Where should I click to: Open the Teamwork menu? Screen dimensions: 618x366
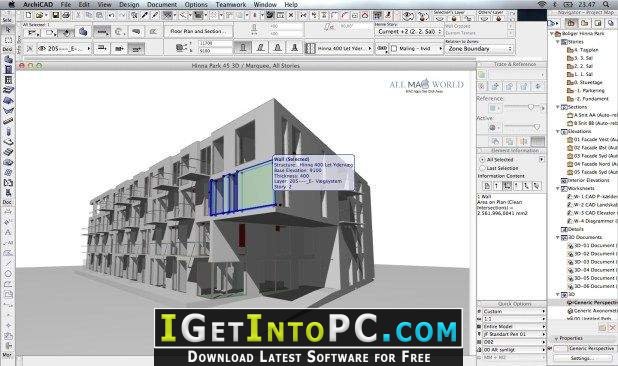pos(231,4)
